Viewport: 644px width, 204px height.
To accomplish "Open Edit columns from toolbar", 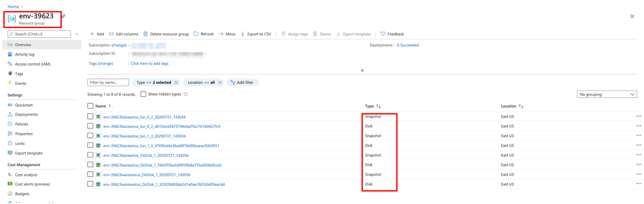I will (x=124, y=34).
